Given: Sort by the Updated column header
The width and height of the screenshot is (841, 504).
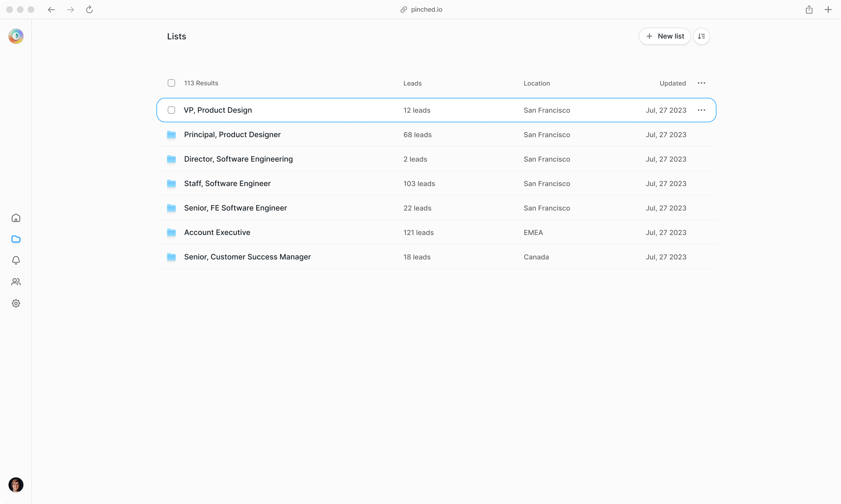Looking at the screenshot, I should coord(672,83).
